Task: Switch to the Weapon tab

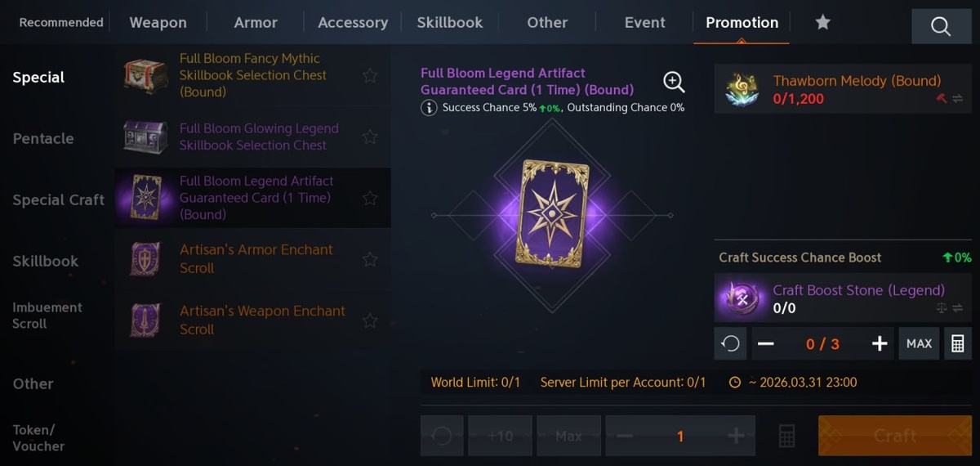Action: (158, 23)
